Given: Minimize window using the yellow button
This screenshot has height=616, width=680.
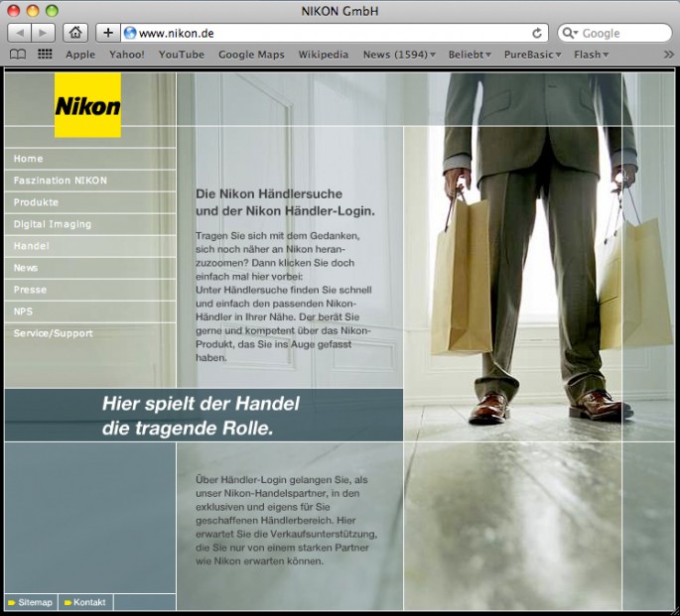Looking at the screenshot, I should click(x=33, y=11).
